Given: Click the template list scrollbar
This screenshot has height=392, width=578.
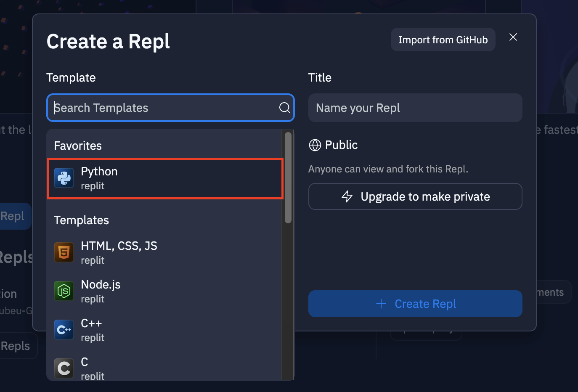Looking at the screenshot, I should click(x=288, y=177).
